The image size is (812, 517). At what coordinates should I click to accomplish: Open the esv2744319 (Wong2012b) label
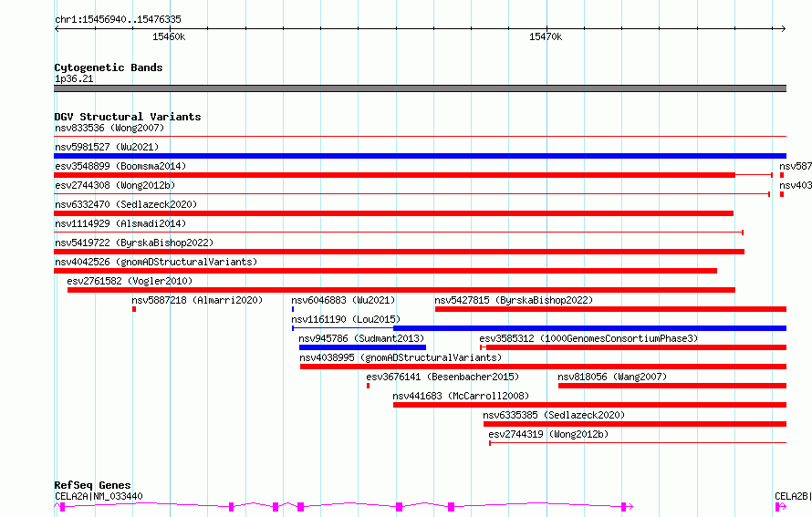tap(548, 434)
